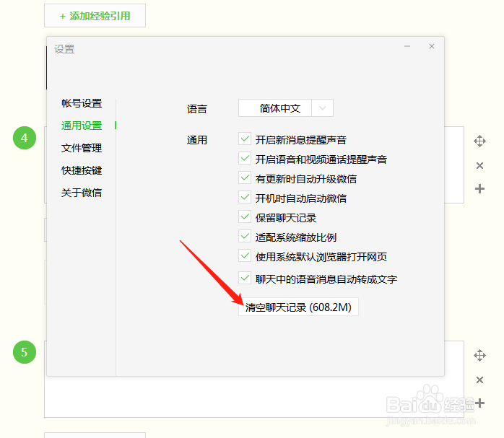Toggle 聊天中的语音消息自动转成文字 checkbox

click(x=245, y=278)
